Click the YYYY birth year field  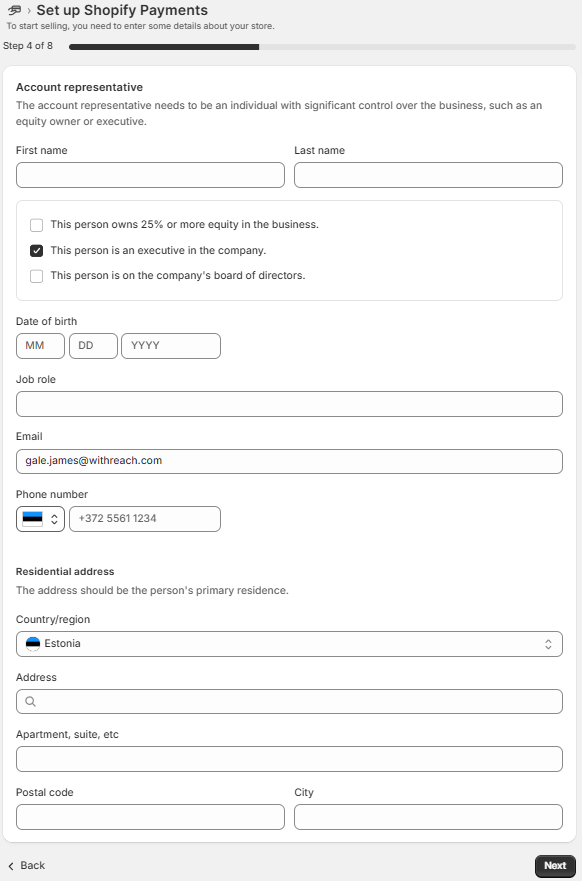click(171, 346)
